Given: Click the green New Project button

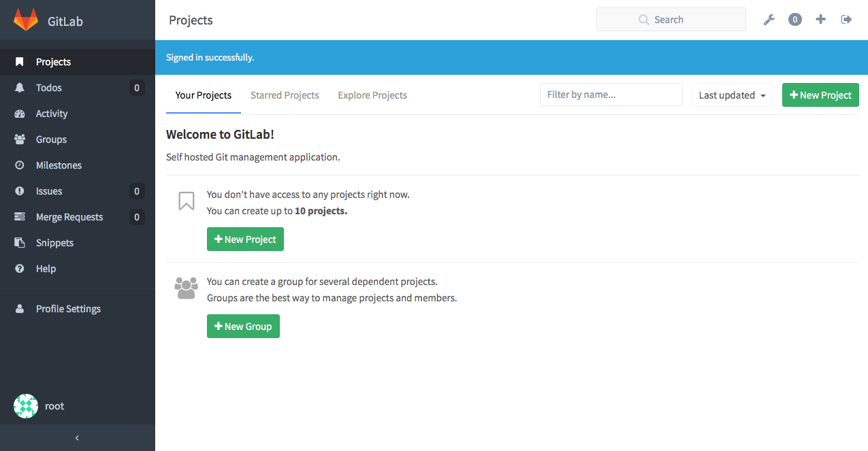Looking at the screenshot, I should [x=820, y=95].
